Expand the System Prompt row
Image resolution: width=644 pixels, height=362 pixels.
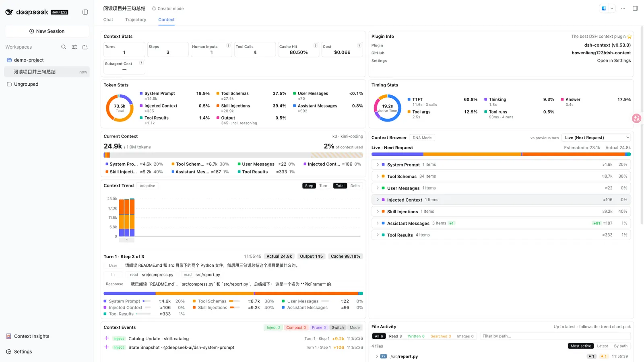[501, 165]
